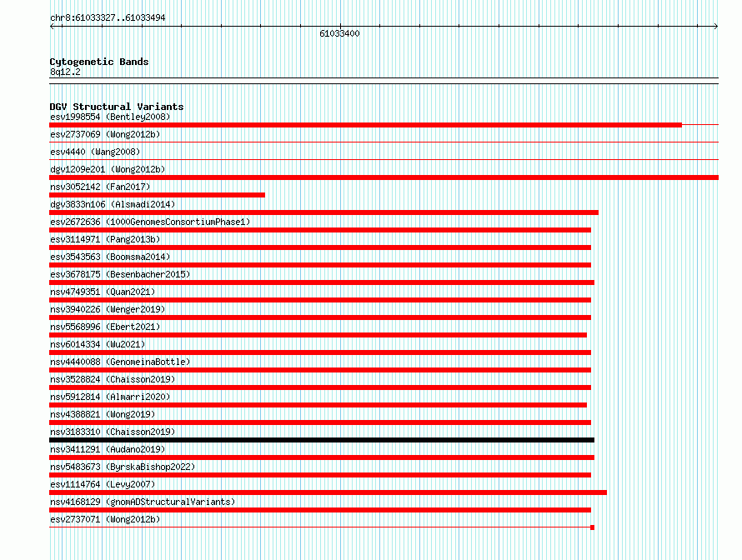Click the short red nsv3052142 bar
742x560 pixels.
157,195
